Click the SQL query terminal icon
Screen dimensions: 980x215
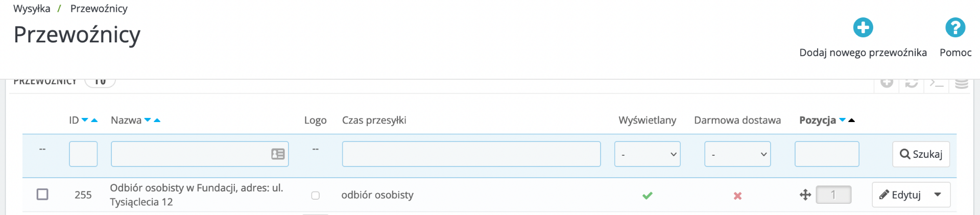click(x=936, y=83)
